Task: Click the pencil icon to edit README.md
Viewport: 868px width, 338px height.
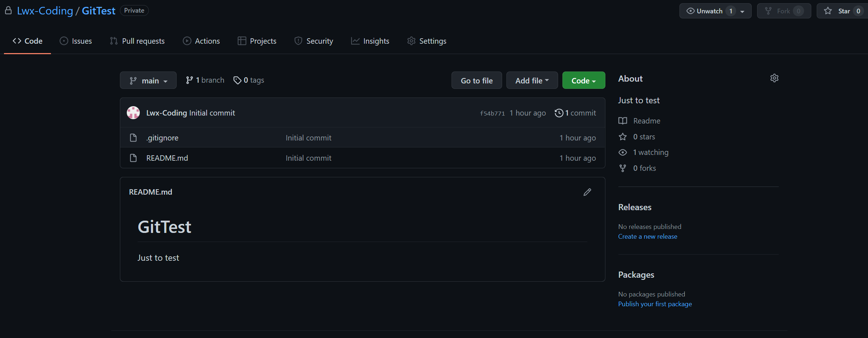Action: coord(587,192)
